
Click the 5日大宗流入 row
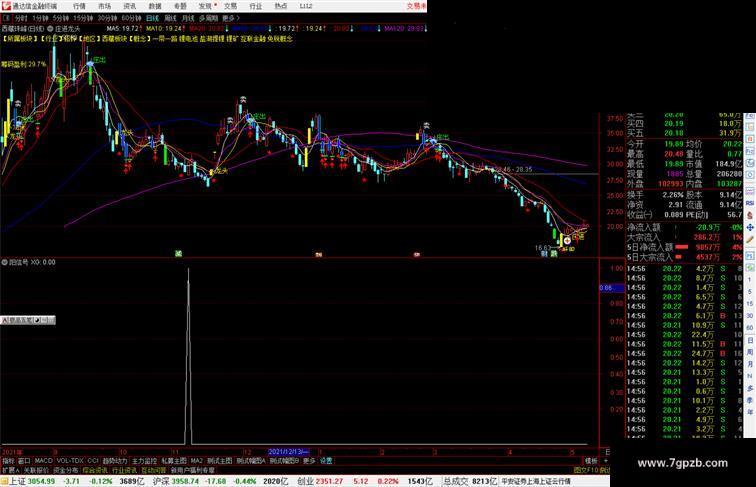pos(684,257)
